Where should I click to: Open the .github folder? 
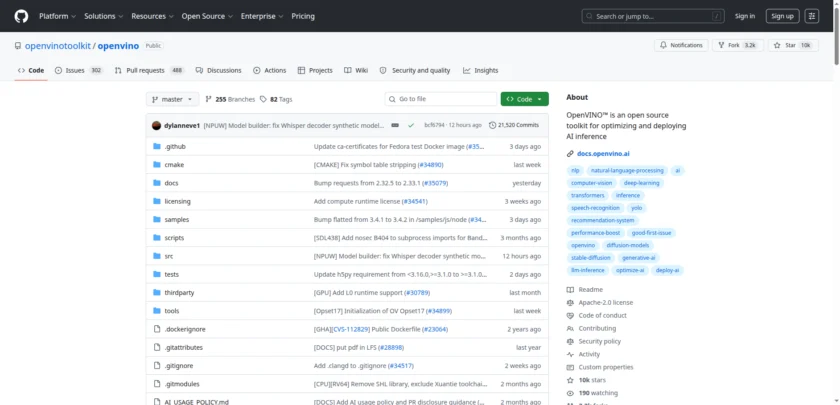pyautogui.click(x=175, y=146)
